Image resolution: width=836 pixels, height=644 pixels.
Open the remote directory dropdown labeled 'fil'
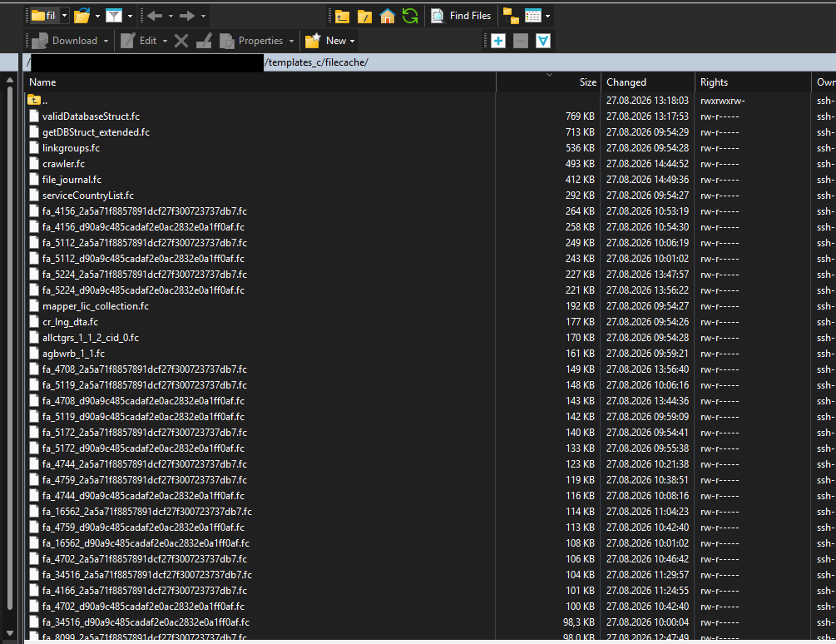tap(49, 16)
